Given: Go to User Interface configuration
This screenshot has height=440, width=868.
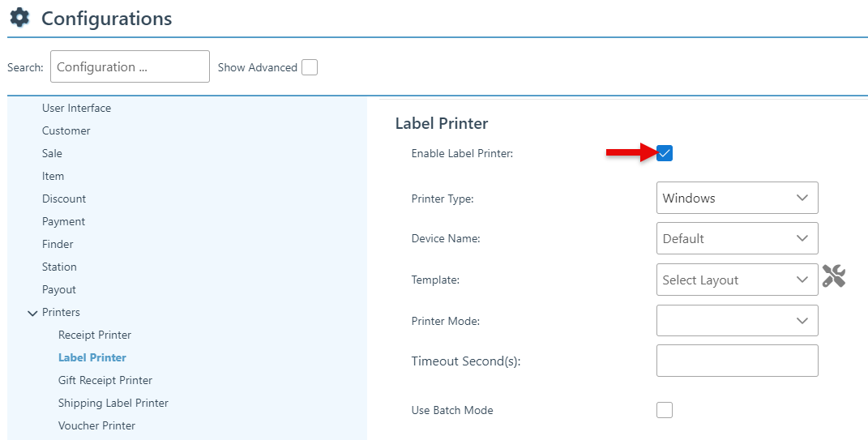Looking at the screenshot, I should [x=76, y=108].
